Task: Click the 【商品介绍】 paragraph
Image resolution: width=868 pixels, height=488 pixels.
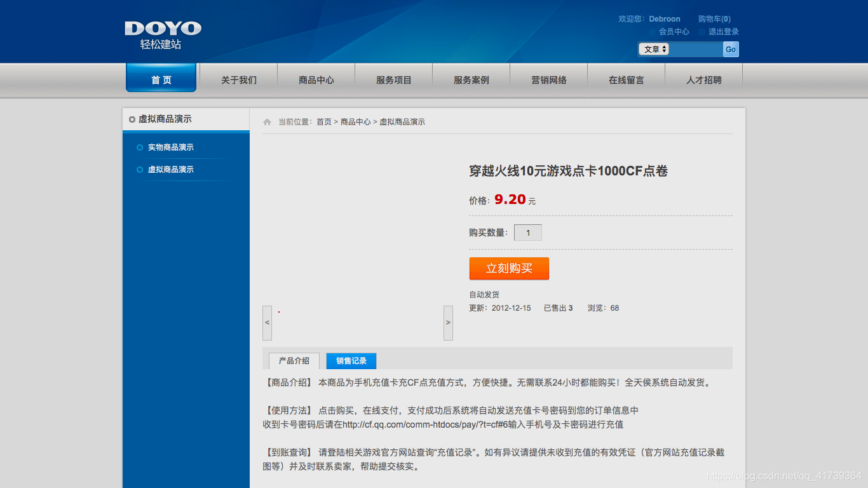Action: click(488, 383)
